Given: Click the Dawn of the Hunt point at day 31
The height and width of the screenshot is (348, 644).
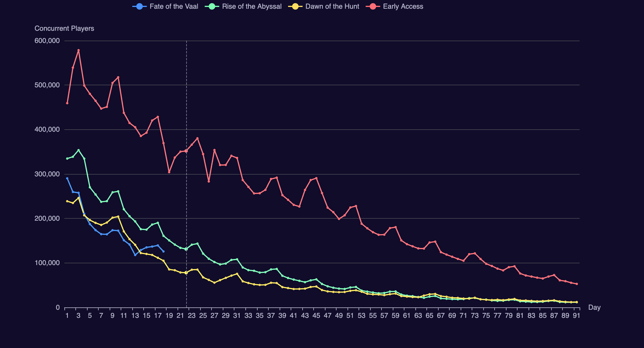Looking at the screenshot, I should [x=237, y=274].
